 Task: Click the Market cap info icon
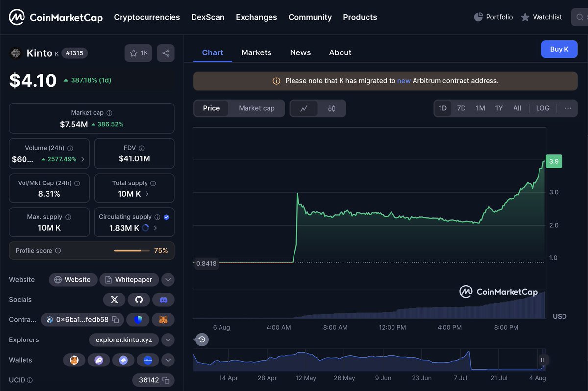(109, 113)
